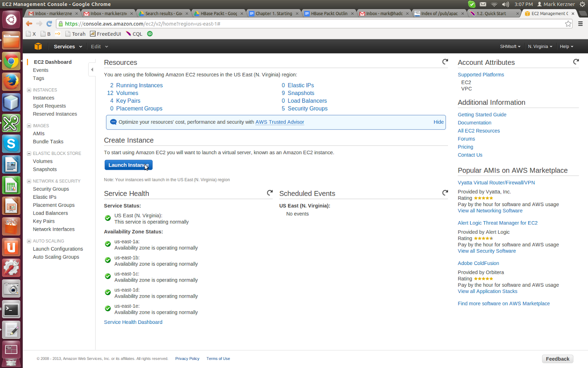
Task: Open the Chrome menu hamburger icon
Action: point(581,24)
